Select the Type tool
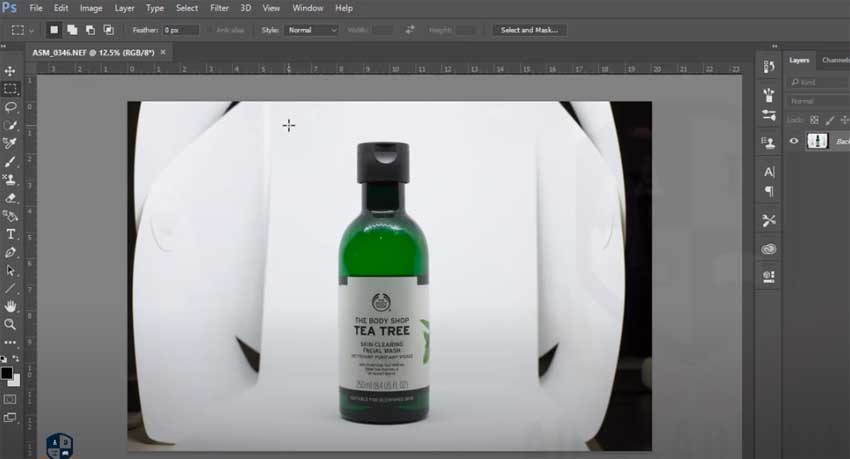The height and width of the screenshot is (459, 850). [x=10, y=234]
